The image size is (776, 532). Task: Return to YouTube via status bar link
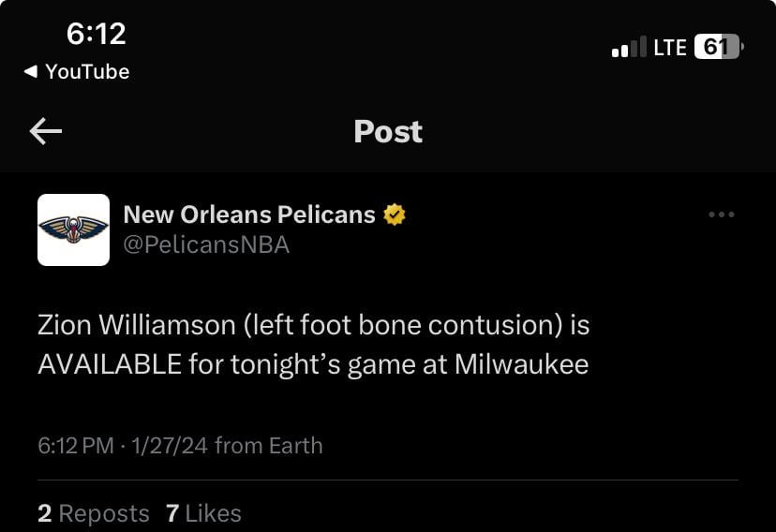pos(77,72)
